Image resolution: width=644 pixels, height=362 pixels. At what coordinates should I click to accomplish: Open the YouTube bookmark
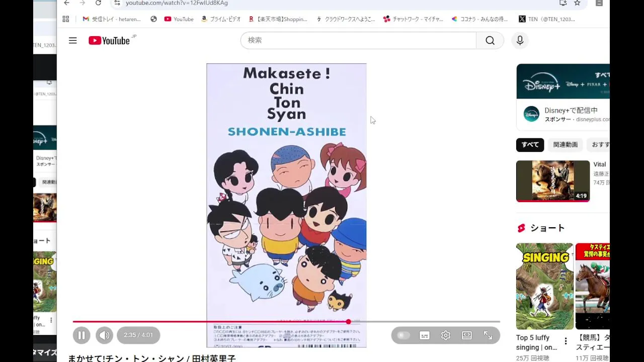tap(179, 19)
